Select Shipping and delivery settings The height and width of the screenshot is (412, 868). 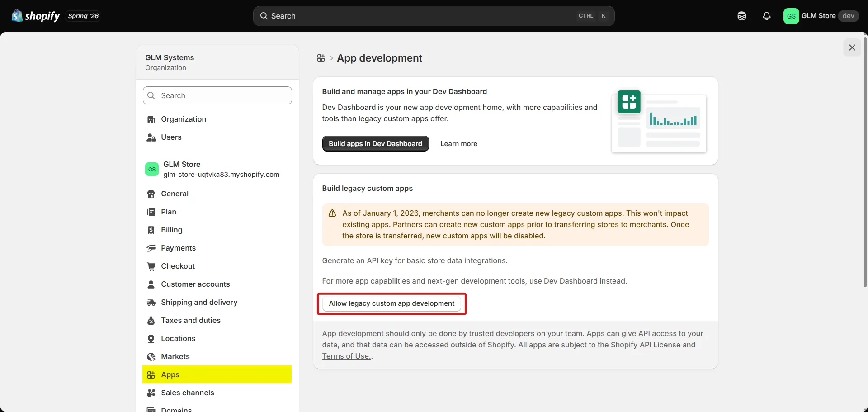click(x=217, y=303)
